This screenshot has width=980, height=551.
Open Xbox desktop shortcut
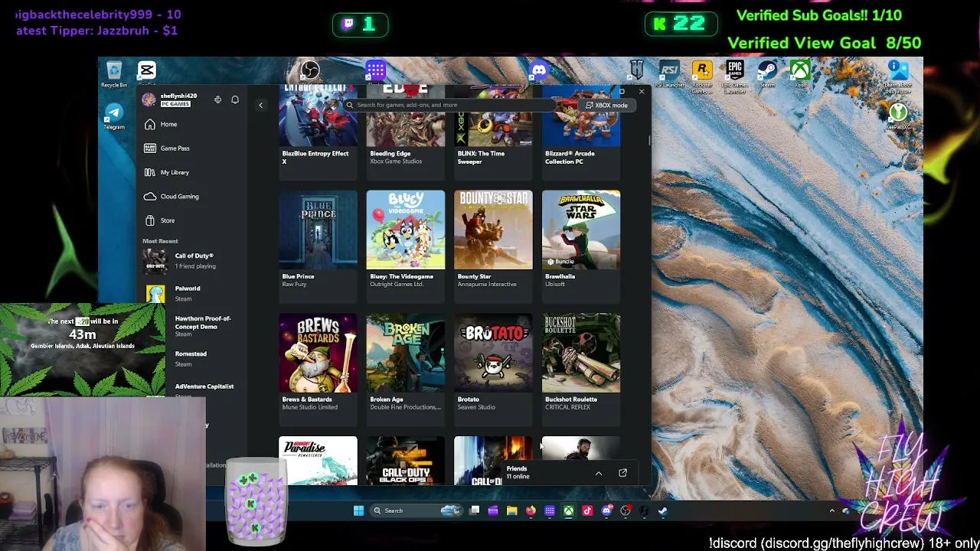[x=800, y=73]
